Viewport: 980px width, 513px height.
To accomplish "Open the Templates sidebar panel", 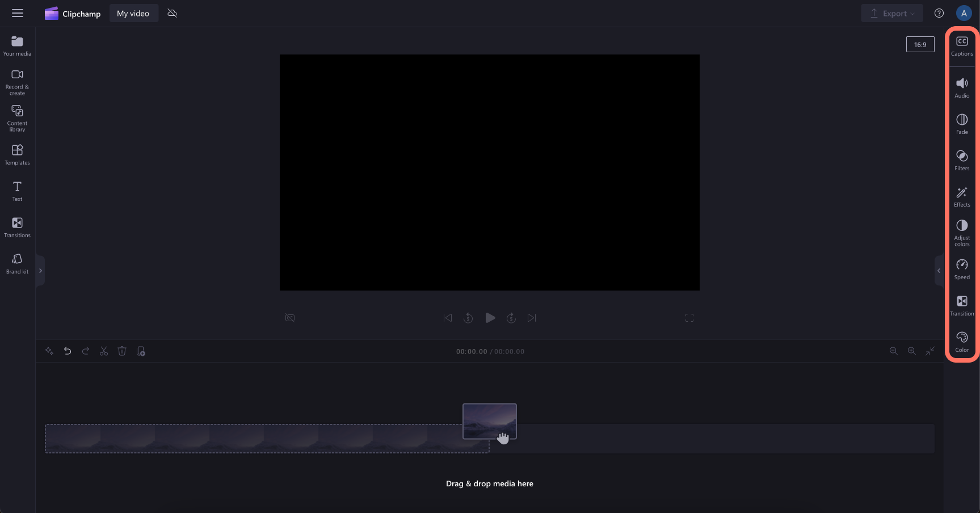I will pos(16,154).
